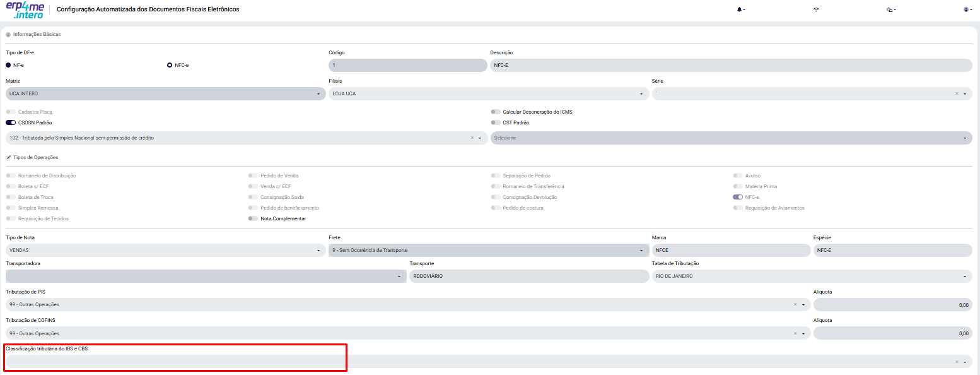Viewport: 980px width, 375px height.
Task: Toggle the Nota Complementar switch
Action: pyautogui.click(x=253, y=218)
